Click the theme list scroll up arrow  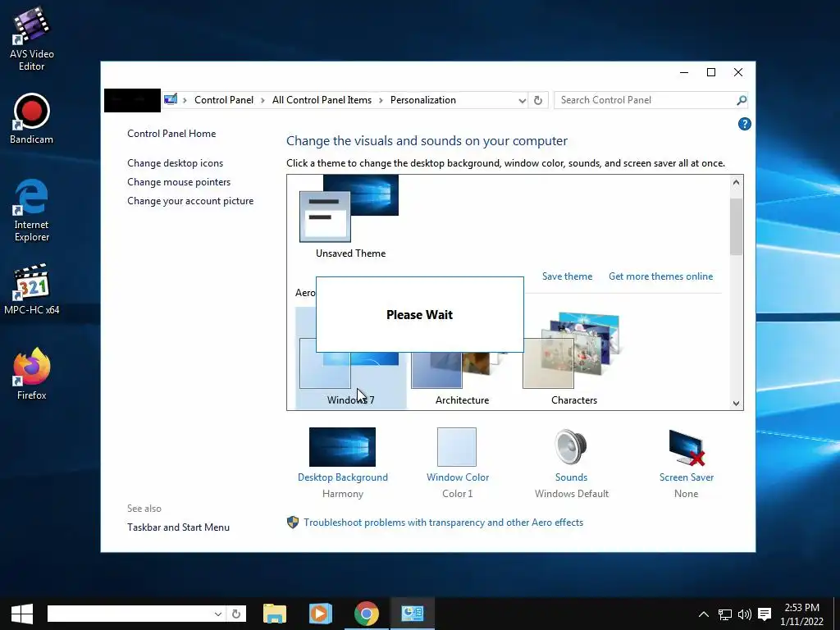click(x=736, y=183)
